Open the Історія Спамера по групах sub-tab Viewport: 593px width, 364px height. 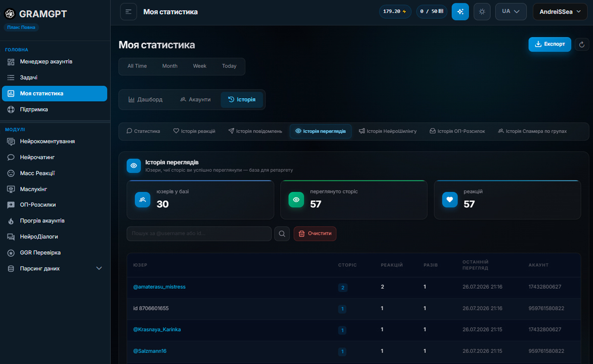click(532, 131)
